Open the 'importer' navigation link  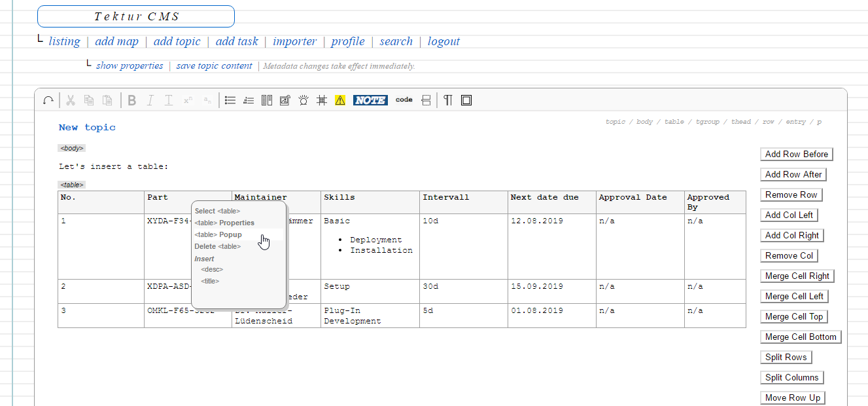294,41
